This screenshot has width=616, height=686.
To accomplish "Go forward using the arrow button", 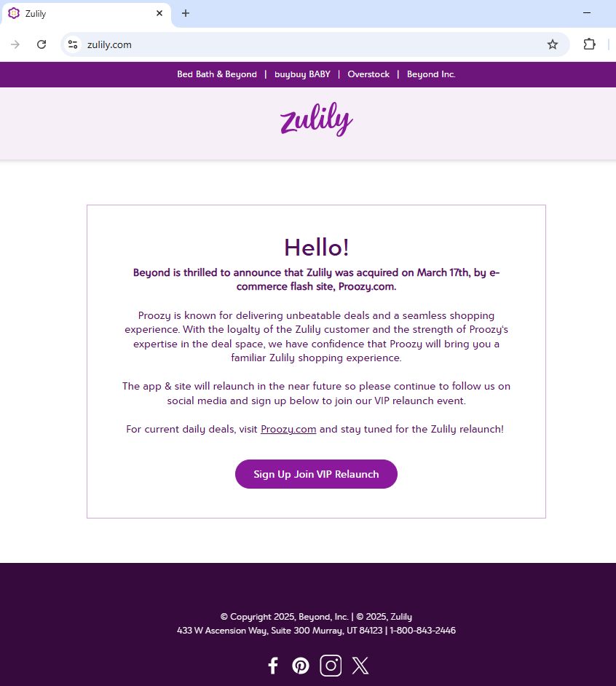I will click(x=15, y=44).
